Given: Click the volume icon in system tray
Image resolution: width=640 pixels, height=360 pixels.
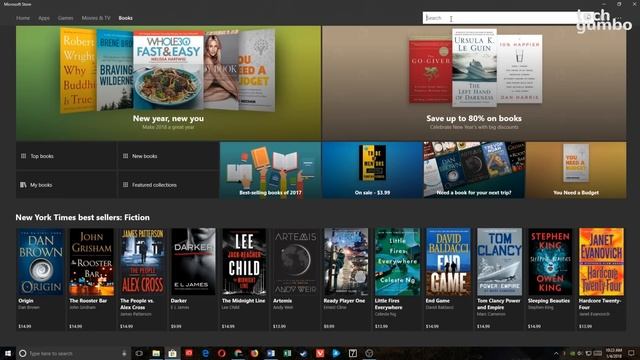Looking at the screenshot, I should pos(580,353).
